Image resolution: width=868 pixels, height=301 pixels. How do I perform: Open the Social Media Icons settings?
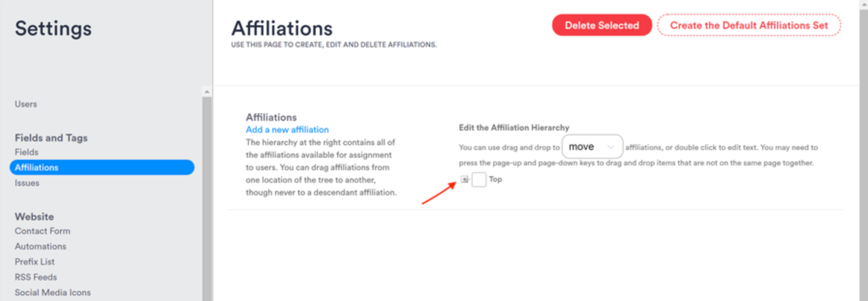coord(53,292)
